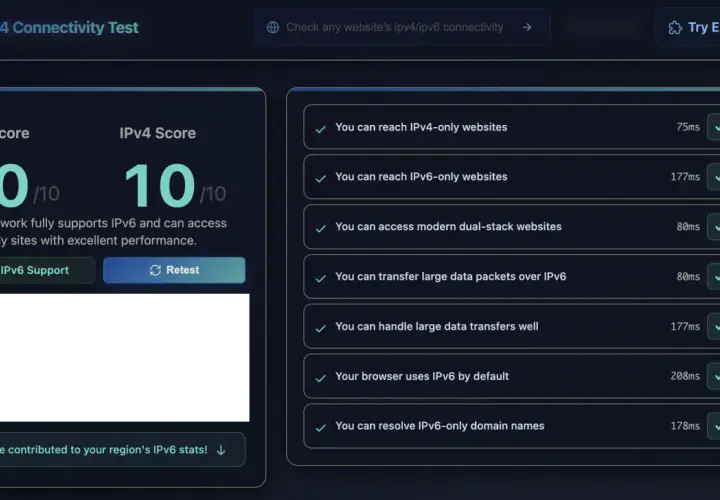Screen dimensions: 720x500
Task: Click the puzzle piece extension icon
Action: point(675,28)
